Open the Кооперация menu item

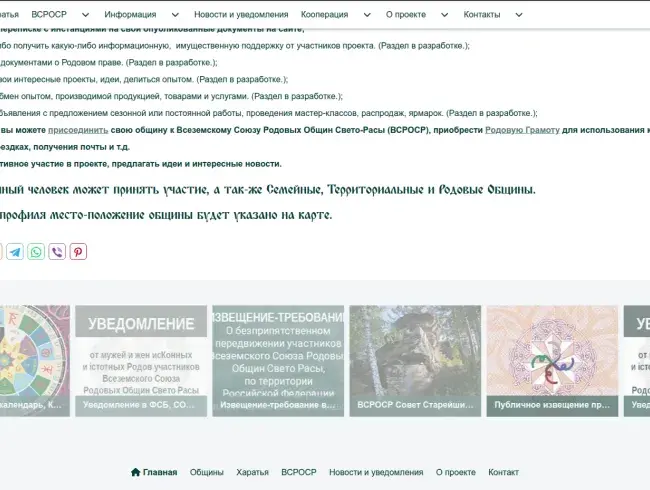point(325,15)
